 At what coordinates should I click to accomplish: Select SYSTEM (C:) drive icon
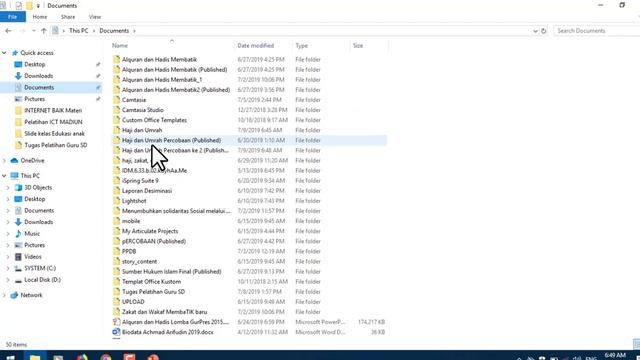tap(18, 268)
